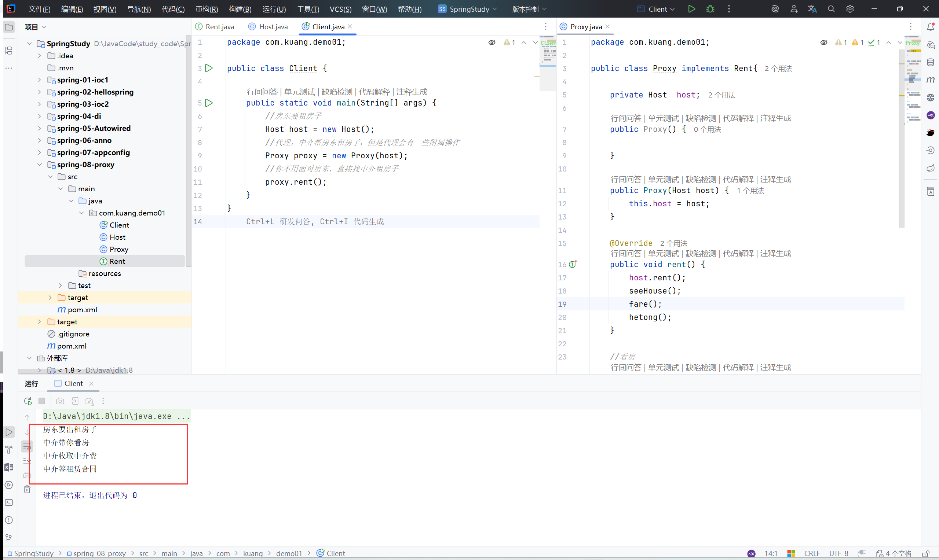Image resolution: width=939 pixels, height=560 pixels.
Task: Open the 重构(R) menu
Action: tap(207, 9)
